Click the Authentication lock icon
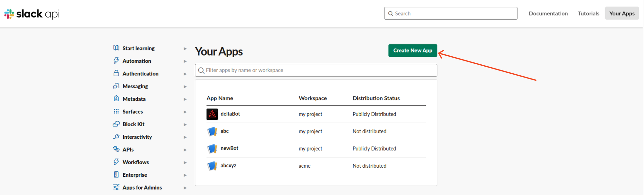The width and height of the screenshot is (644, 195). pyautogui.click(x=116, y=73)
